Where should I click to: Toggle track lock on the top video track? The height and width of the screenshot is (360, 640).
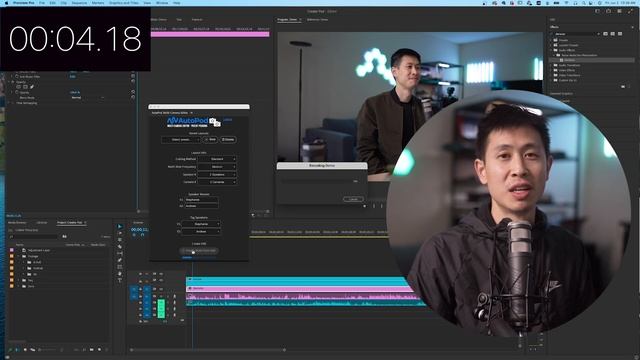pos(140,274)
